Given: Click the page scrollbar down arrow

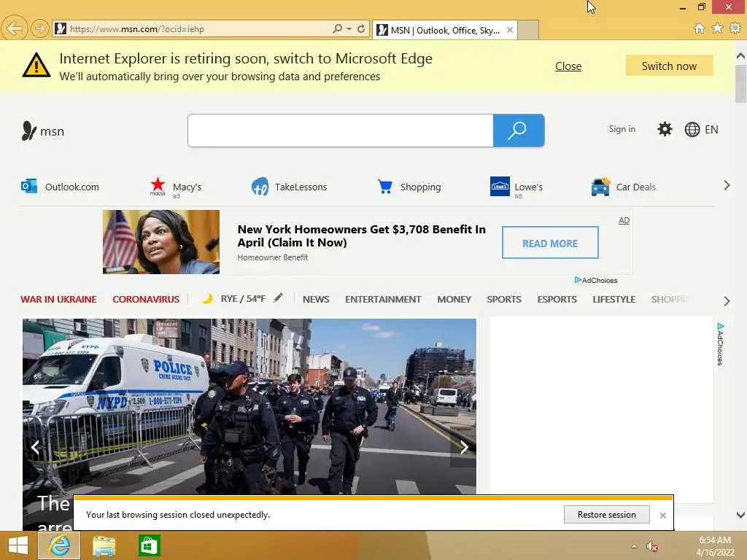Looking at the screenshot, I should [741, 515].
